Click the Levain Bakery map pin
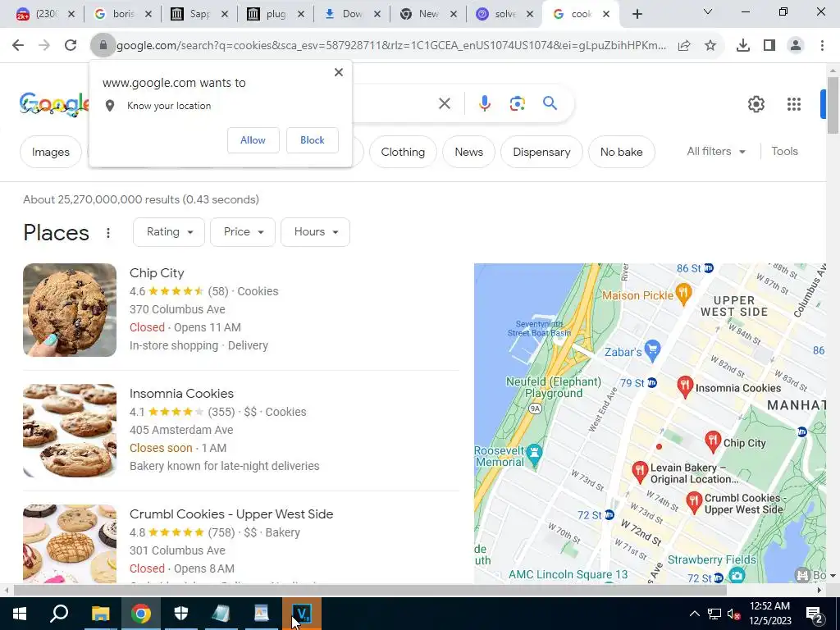This screenshot has height=630, width=840. click(640, 472)
